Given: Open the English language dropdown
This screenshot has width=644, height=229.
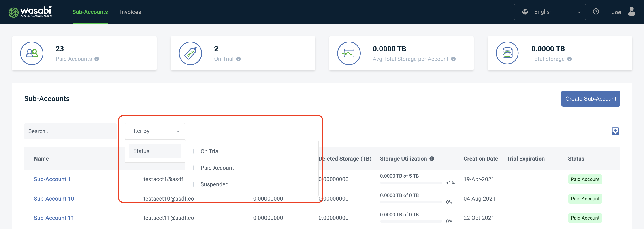Looking at the screenshot, I should click(550, 12).
